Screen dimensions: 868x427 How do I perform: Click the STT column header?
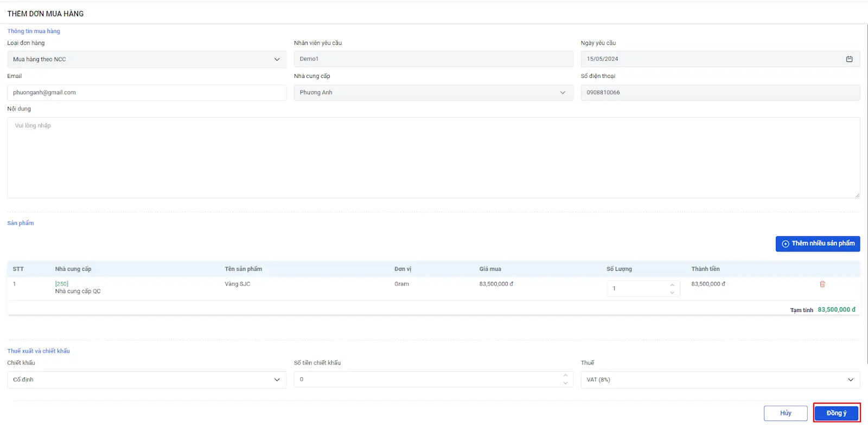(18, 269)
